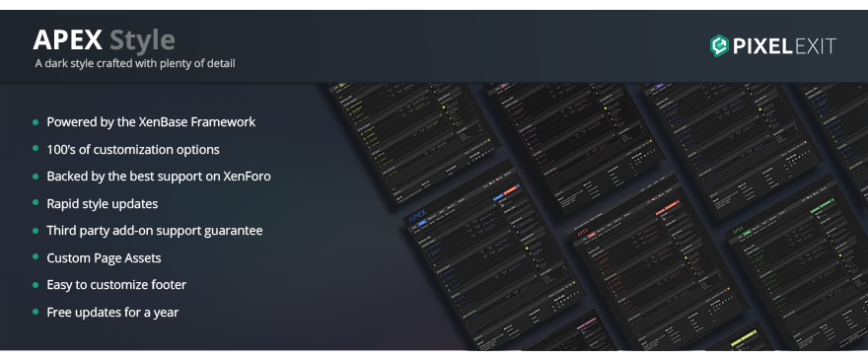This screenshot has height=358, width=868.
Task: Click the PixelExit hexagon logo icon
Action: (x=719, y=46)
